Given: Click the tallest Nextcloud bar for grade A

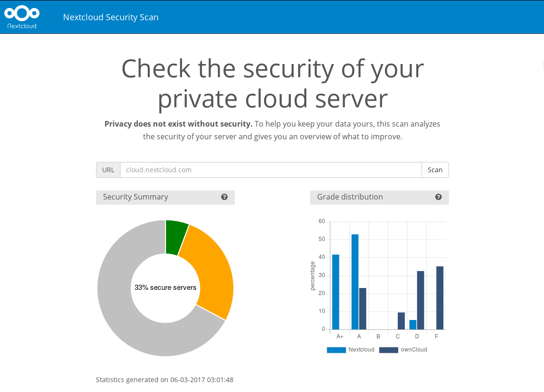Looking at the screenshot, I should [355, 282].
